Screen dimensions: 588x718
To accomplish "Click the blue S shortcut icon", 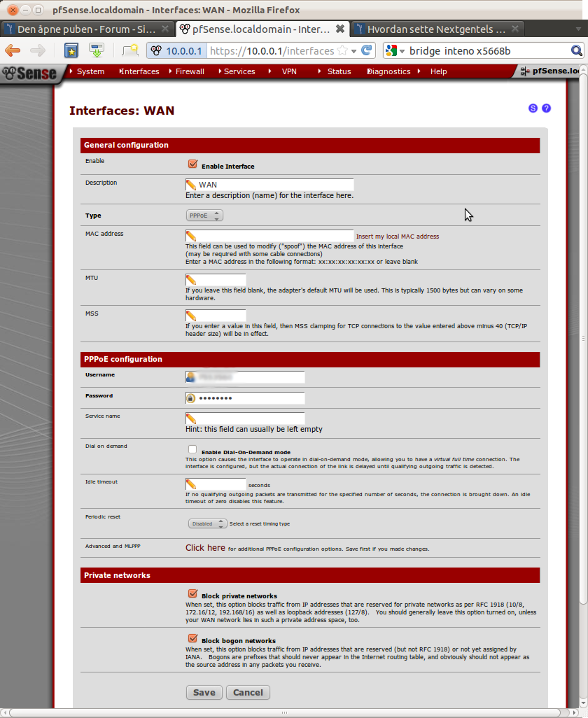I will 533,108.
